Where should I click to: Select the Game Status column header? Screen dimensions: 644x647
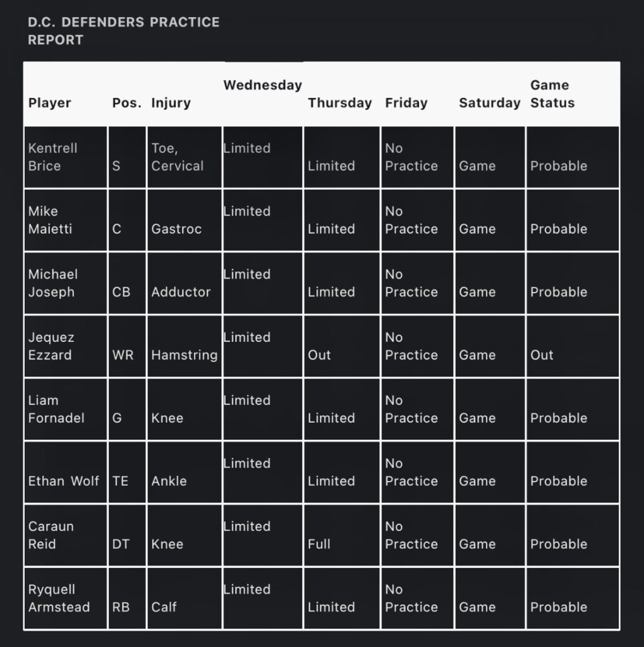click(x=552, y=94)
